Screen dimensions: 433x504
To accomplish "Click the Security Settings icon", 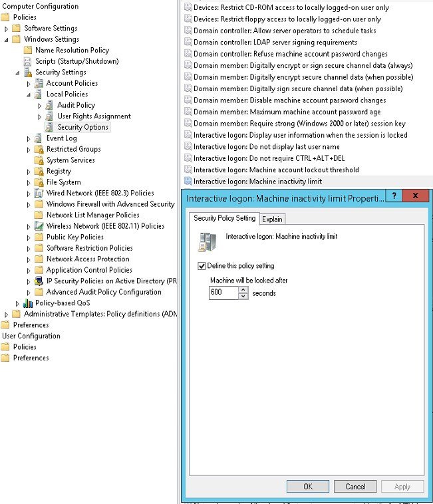I will (x=28, y=72).
